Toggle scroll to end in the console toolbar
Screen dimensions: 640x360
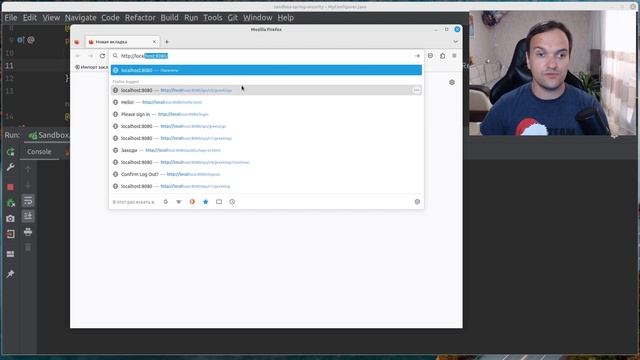tap(28, 216)
